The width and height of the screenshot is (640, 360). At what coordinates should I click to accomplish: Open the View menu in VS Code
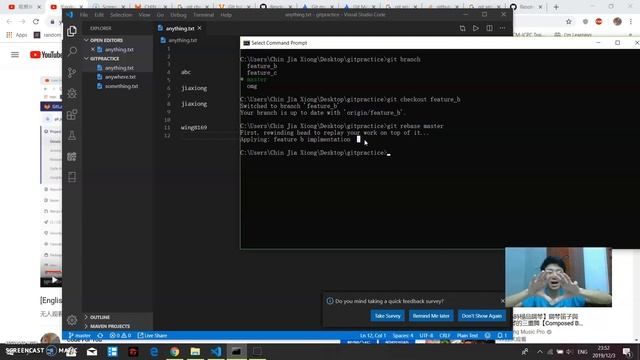pyautogui.click(x=144, y=15)
